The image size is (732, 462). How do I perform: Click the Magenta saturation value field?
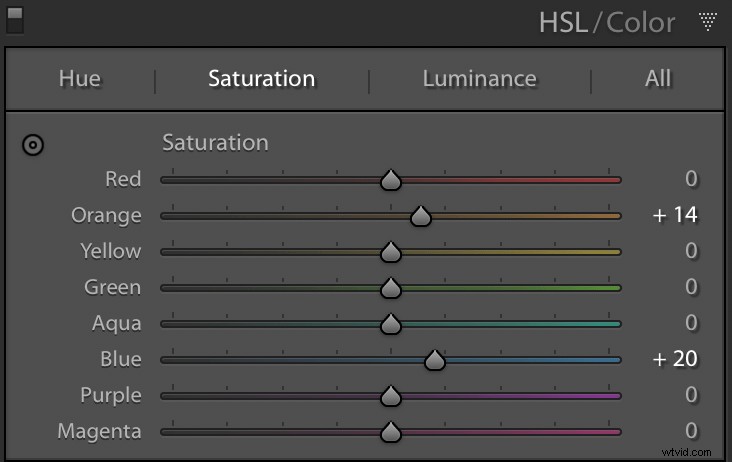coord(691,431)
